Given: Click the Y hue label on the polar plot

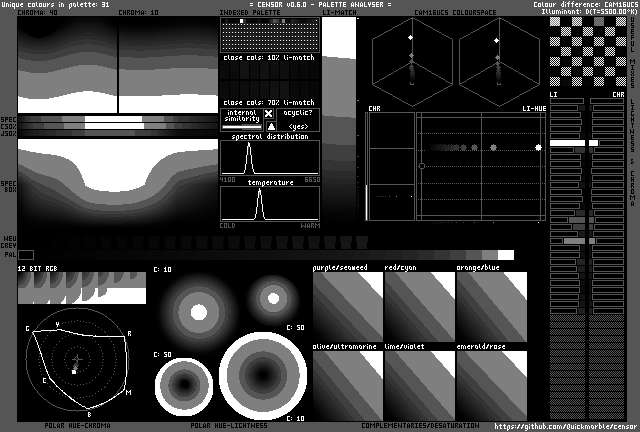Looking at the screenshot, I should (x=58, y=325).
